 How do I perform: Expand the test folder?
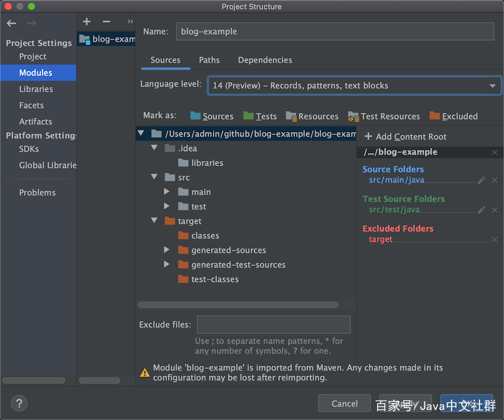pyautogui.click(x=166, y=206)
